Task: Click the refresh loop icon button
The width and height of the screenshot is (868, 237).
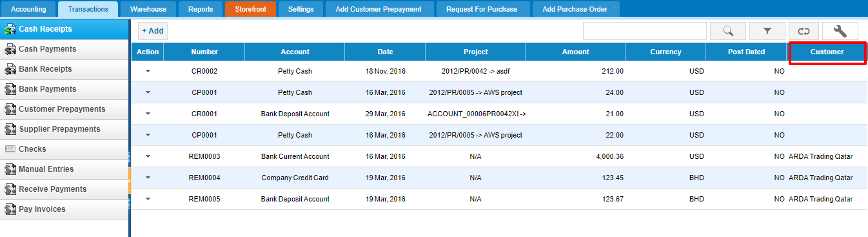Action: point(804,30)
